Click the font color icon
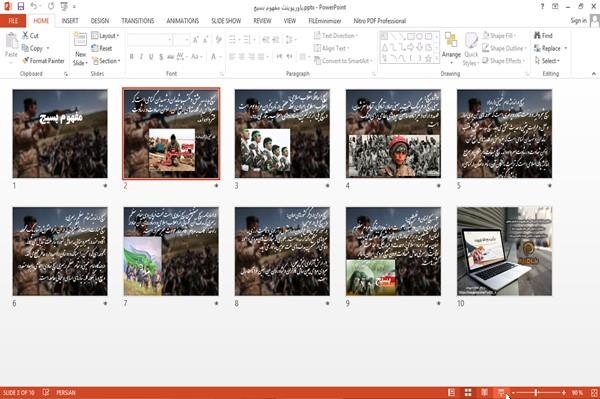Viewport: 600px width, 399px height. [214, 57]
